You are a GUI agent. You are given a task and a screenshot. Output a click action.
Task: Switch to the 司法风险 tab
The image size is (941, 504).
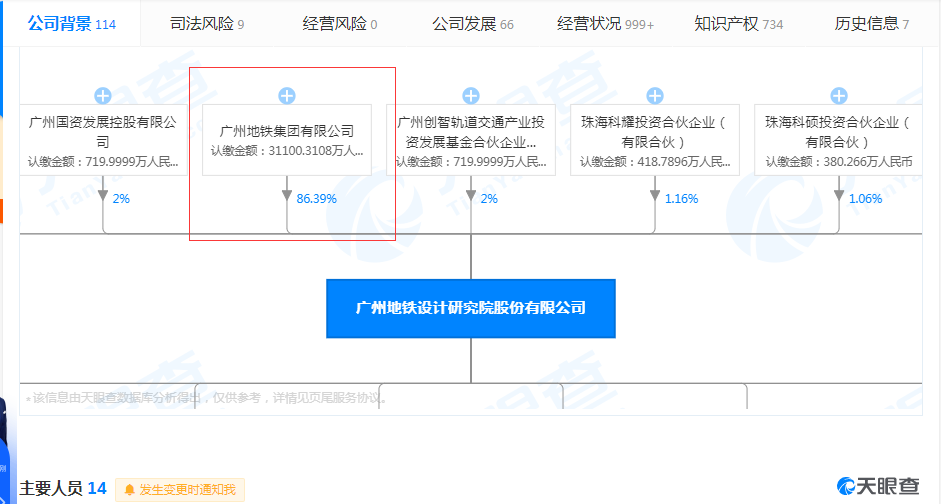(x=206, y=24)
